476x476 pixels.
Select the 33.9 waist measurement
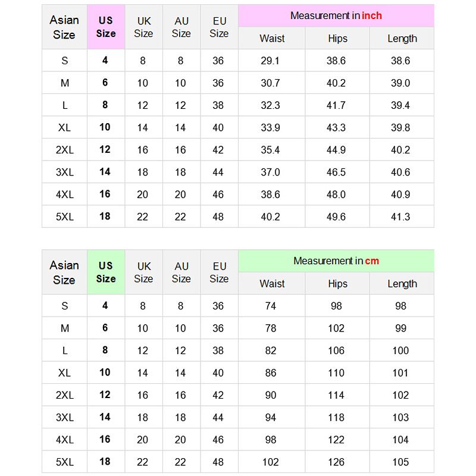pos(271,127)
